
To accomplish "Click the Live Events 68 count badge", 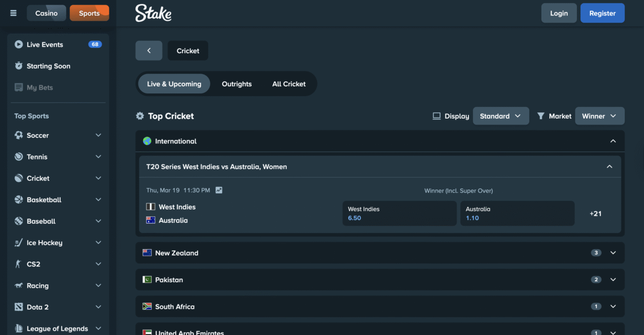I will tap(95, 45).
